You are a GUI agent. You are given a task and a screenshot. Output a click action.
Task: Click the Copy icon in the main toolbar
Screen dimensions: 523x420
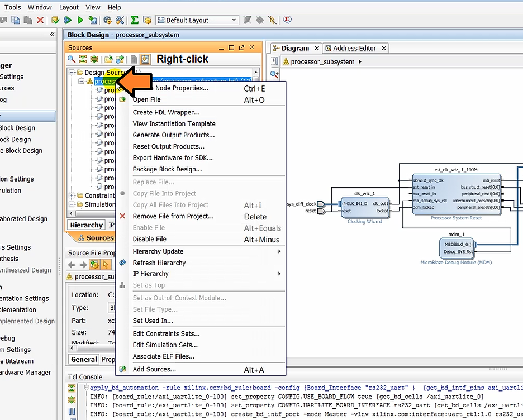click(x=15, y=20)
